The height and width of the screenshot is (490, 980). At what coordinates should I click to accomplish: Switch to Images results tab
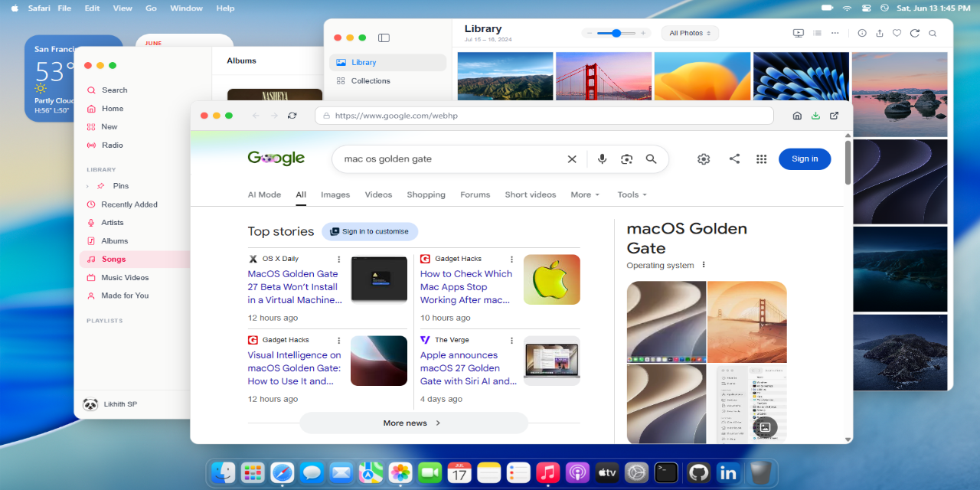(335, 194)
